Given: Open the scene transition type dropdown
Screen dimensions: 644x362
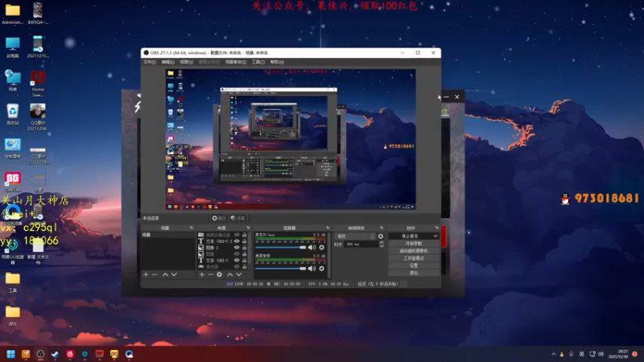Looking at the screenshot, I should 355,237.
